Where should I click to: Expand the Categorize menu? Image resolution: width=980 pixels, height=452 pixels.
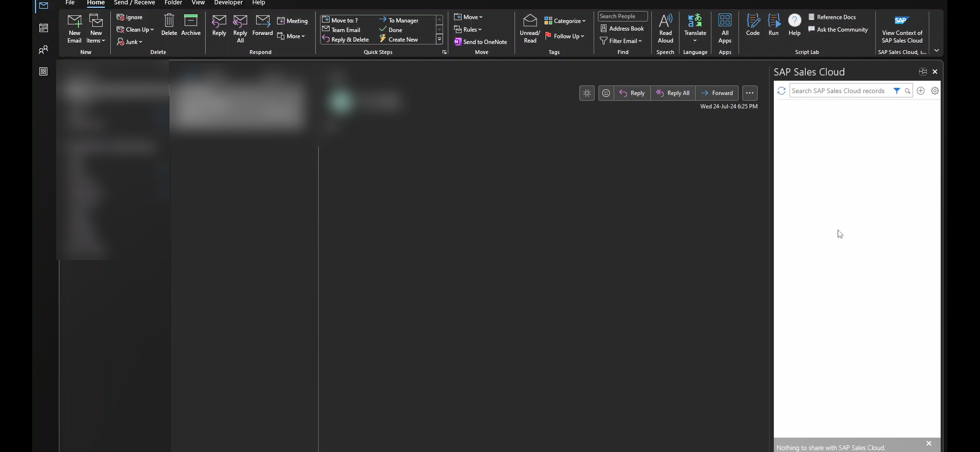[x=565, y=21]
